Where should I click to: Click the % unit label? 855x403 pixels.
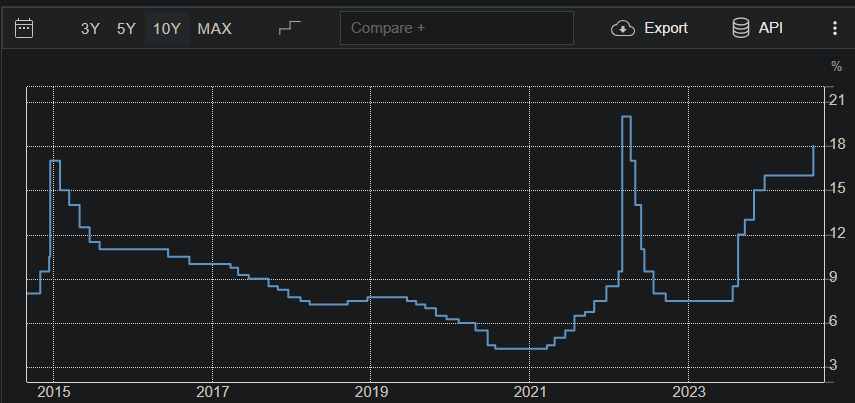point(836,67)
